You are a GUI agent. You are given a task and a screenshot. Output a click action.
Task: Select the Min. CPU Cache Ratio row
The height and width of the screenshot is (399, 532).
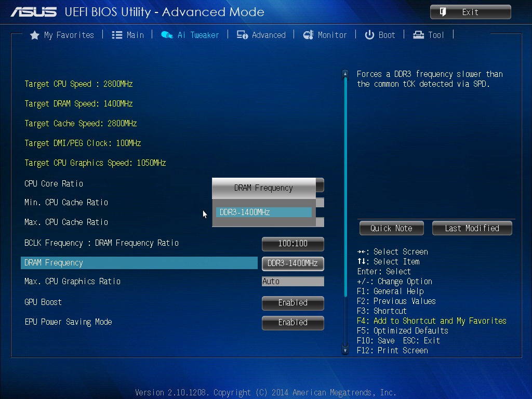coord(66,203)
